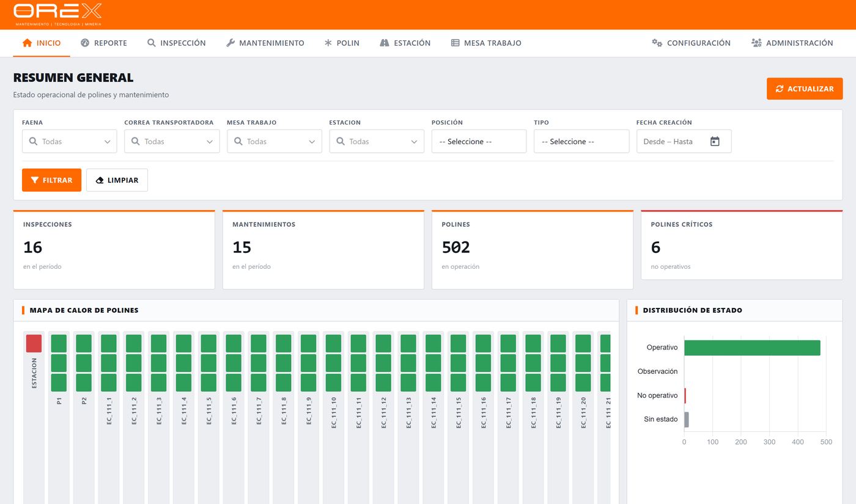The height and width of the screenshot is (504, 856).
Task: Click the gray Sin estado bar
Action: (687, 420)
